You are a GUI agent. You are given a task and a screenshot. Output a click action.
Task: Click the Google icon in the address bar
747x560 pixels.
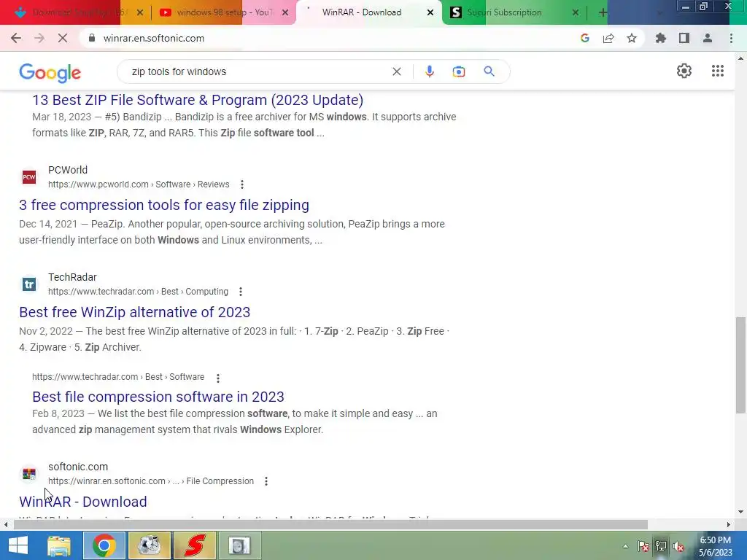(584, 38)
